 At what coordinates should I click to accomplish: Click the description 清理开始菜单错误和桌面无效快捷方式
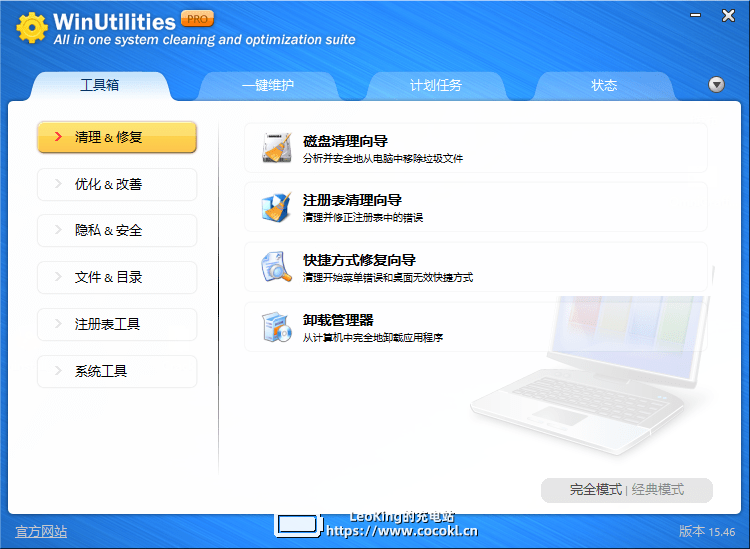click(x=388, y=277)
